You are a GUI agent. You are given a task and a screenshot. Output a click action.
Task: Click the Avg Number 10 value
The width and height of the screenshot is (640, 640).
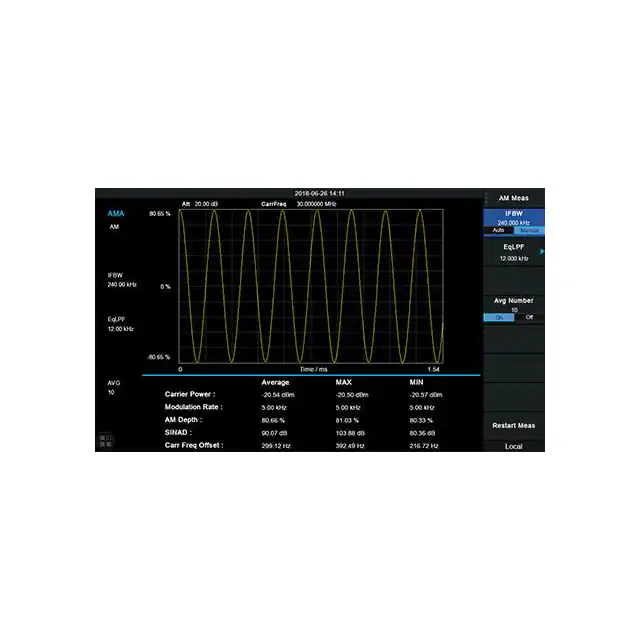tap(513, 309)
